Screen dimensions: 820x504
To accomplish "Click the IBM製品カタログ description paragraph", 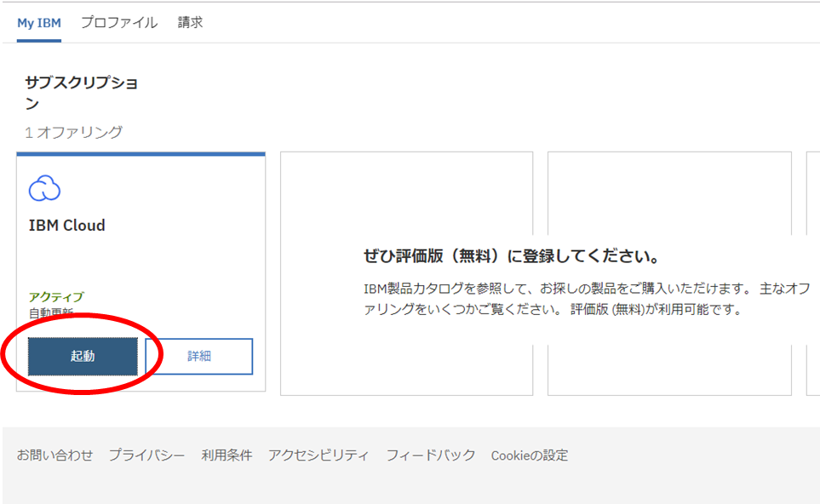I will click(x=587, y=299).
